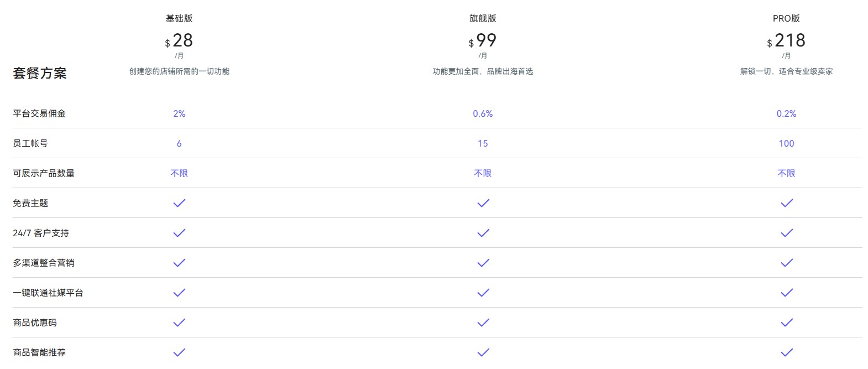The height and width of the screenshot is (369, 868).
Task: Click the 旗舰版 checkmark for 多渠道整合营销
Action: pos(483,263)
